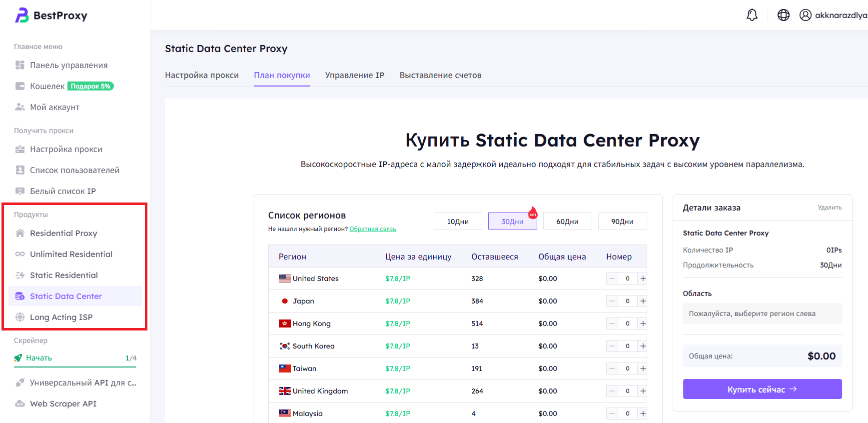Viewport: 868px width, 423px height.
Task: Increase United States IP quantity
Action: [643, 278]
